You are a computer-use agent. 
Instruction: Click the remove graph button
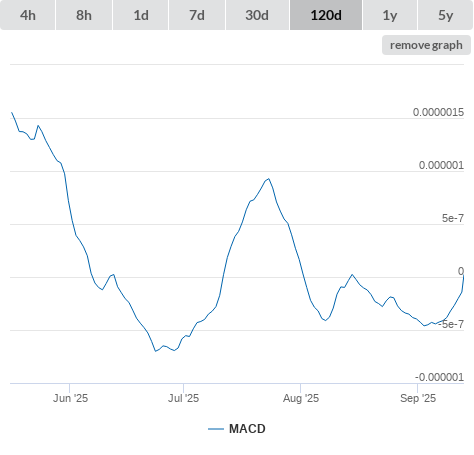[426, 45]
